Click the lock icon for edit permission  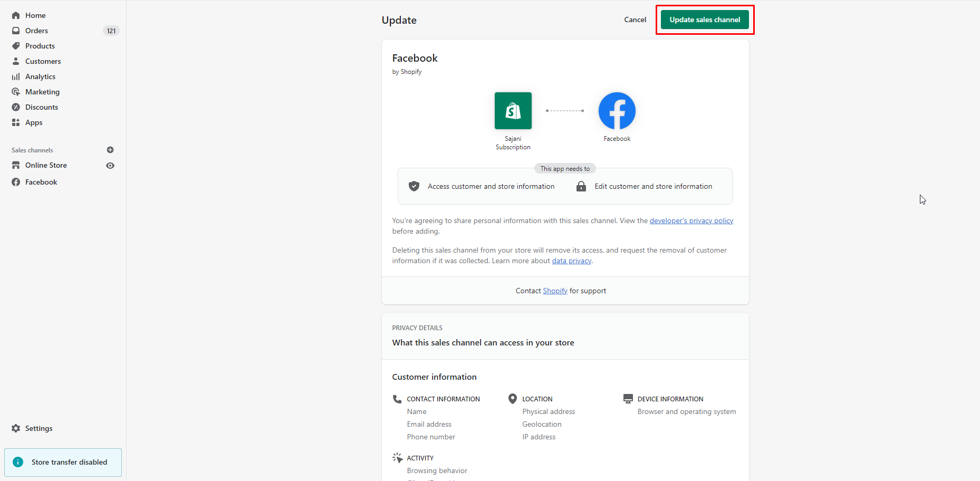pos(581,186)
